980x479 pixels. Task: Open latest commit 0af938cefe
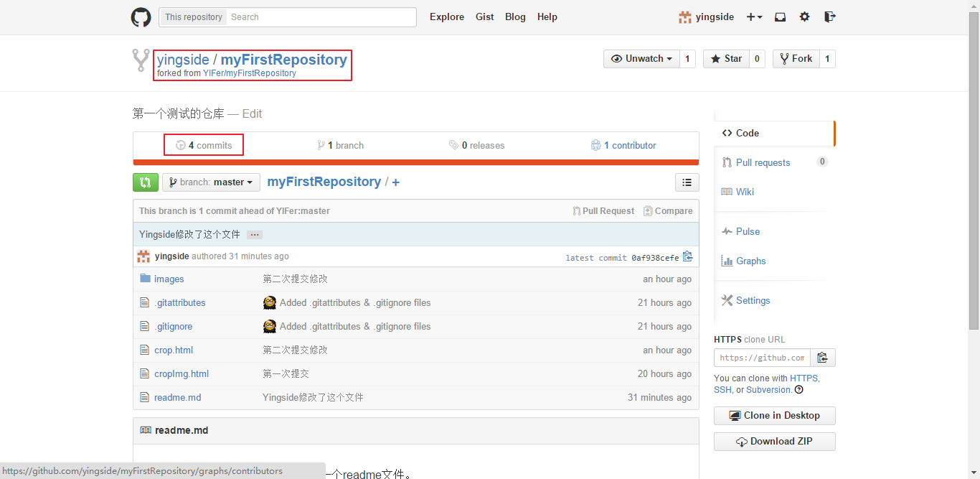(x=655, y=258)
